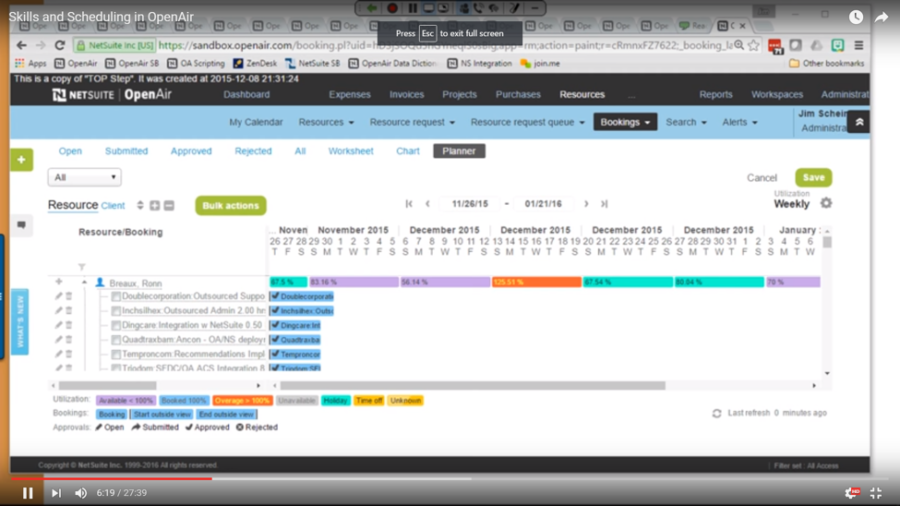The height and width of the screenshot is (506, 900).
Task: Check the Doublecorporation row checkbox
Action: point(116,296)
